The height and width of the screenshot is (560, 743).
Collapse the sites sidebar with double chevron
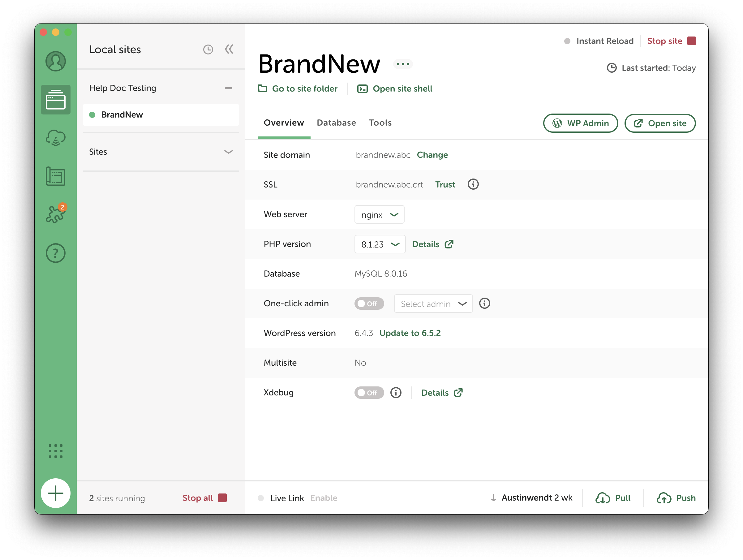(x=229, y=50)
